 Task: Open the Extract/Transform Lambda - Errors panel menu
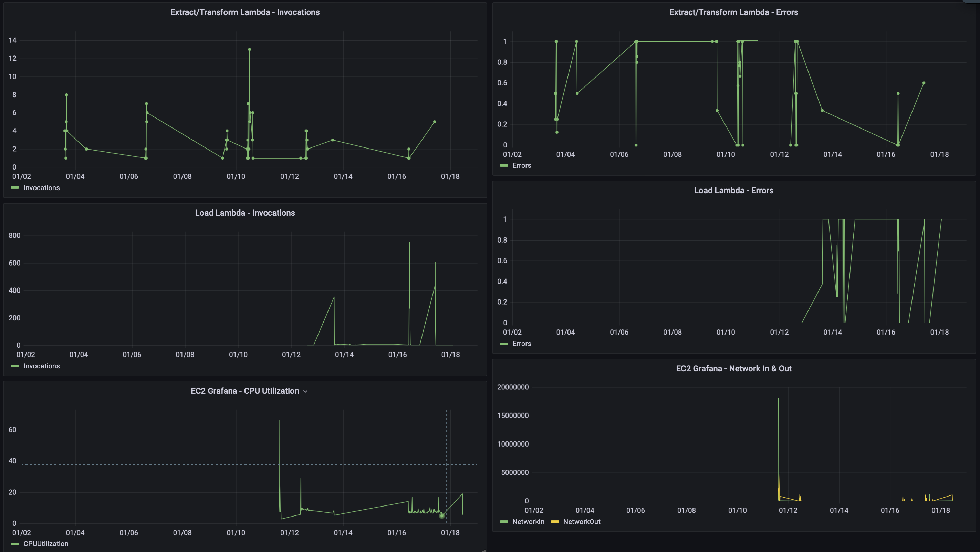(x=733, y=12)
